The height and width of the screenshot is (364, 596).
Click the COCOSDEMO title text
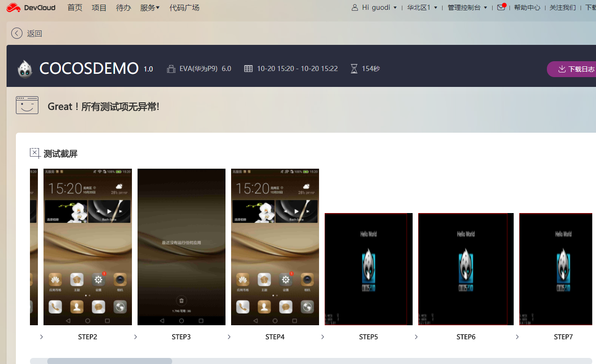[89, 69]
